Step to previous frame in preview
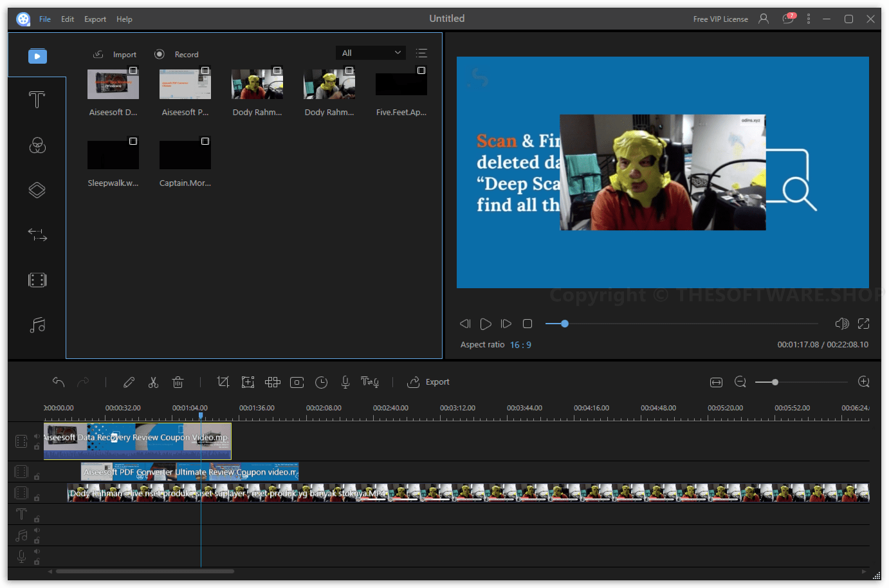Screen dimensions: 889x588 point(465,324)
